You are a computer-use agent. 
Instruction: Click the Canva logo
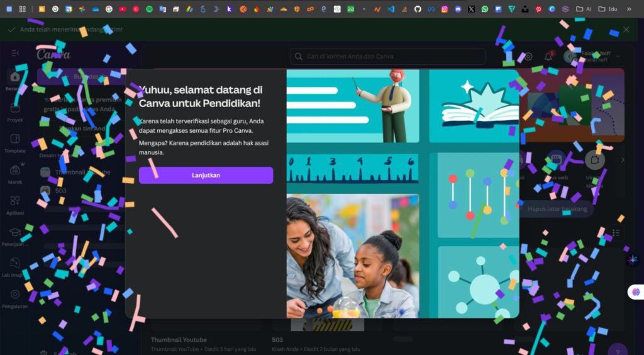click(53, 54)
